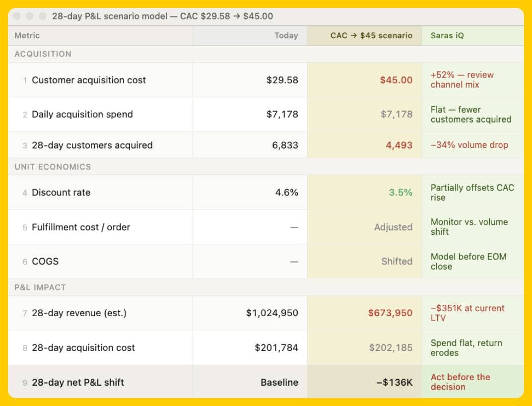Click the "Act before the decision" recommendation

pos(461,382)
